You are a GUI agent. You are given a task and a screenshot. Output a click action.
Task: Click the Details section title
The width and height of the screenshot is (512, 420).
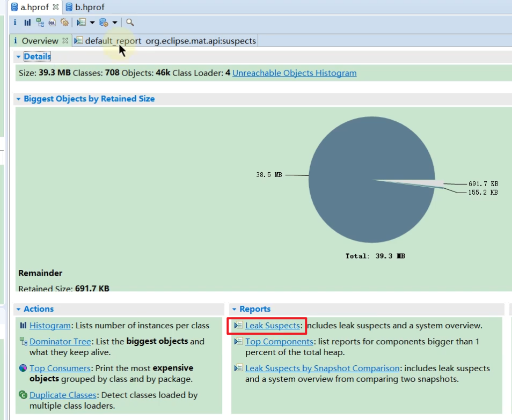37,56
